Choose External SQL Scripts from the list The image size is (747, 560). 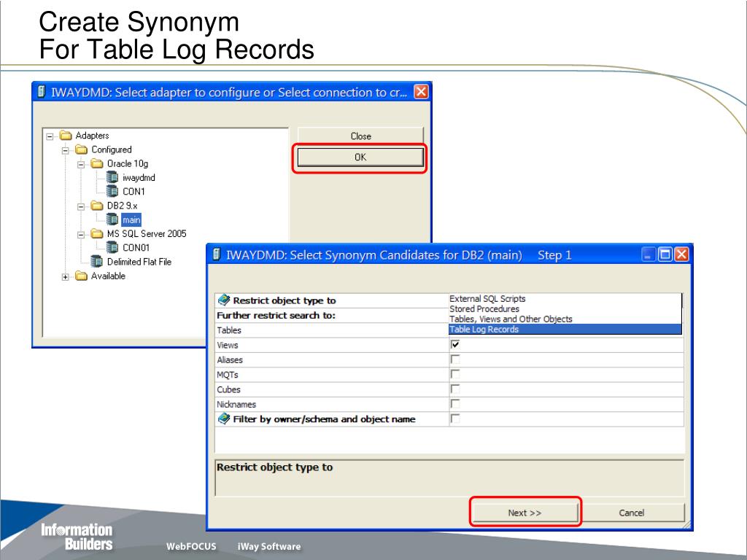(x=565, y=298)
